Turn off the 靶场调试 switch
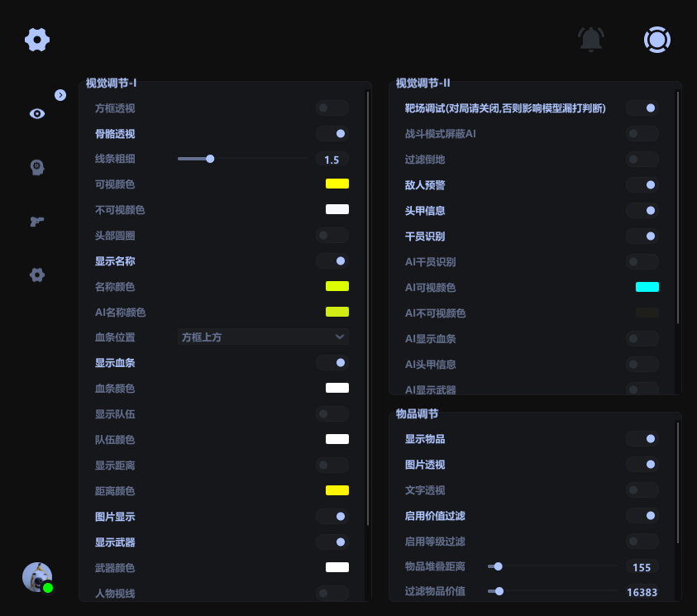The image size is (697, 616). 642,107
